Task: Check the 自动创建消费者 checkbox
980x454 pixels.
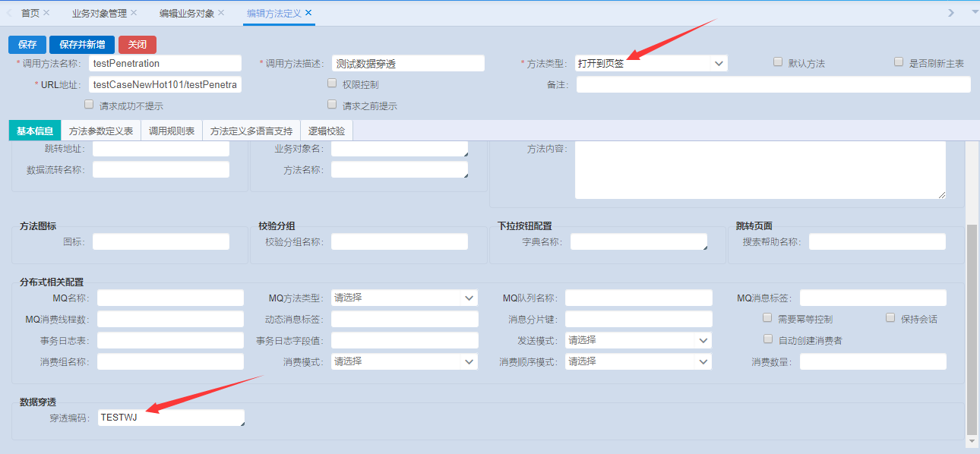Action: pos(768,339)
